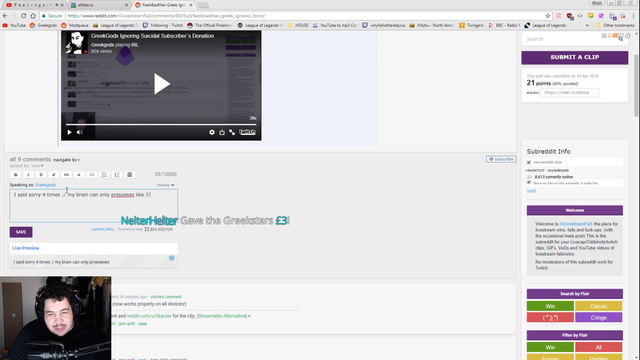Click the shortlink URL field
This screenshot has height=360, width=640.
click(569, 93)
